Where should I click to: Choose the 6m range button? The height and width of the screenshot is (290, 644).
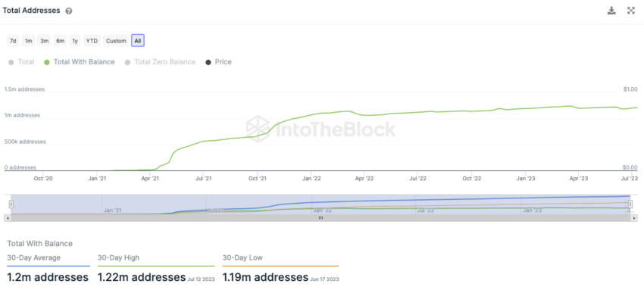pyautogui.click(x=61, y=41)
